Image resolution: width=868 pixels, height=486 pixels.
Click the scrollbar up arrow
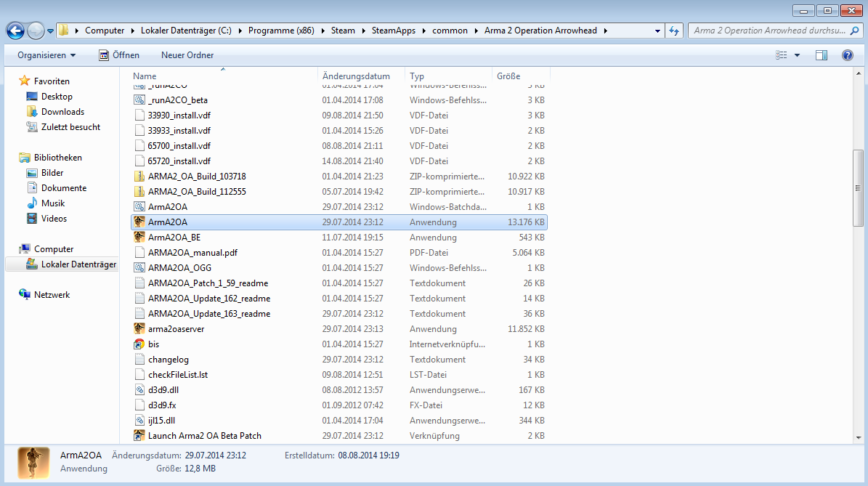tap(858, 73)
